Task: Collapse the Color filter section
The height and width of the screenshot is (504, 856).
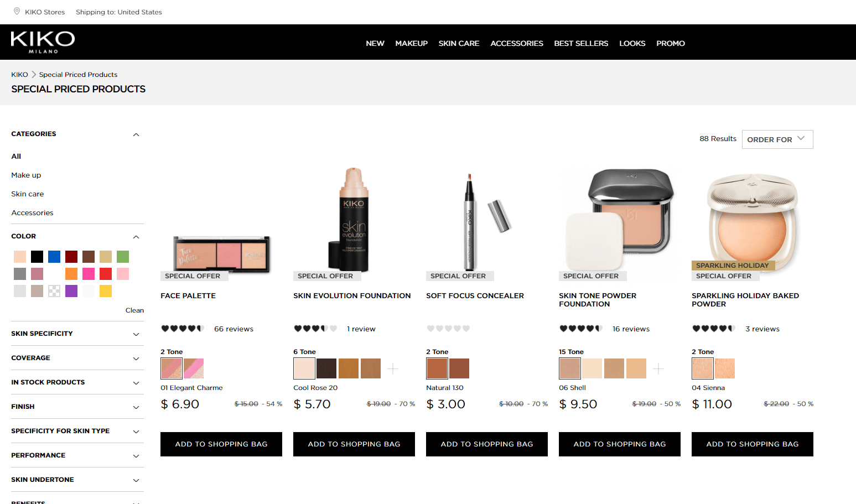Action: coord(136,237)
